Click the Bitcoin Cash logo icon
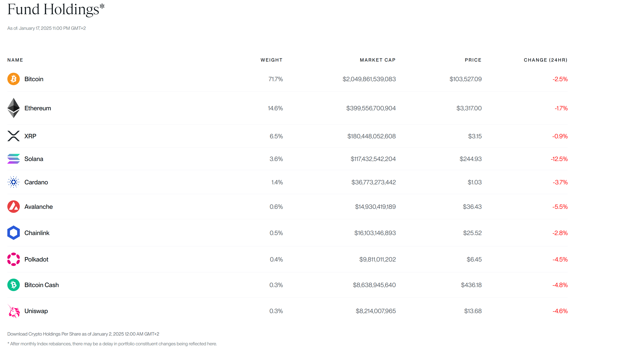Image resolution: width=644 pixels, height=348 pixels. [14, 285]
